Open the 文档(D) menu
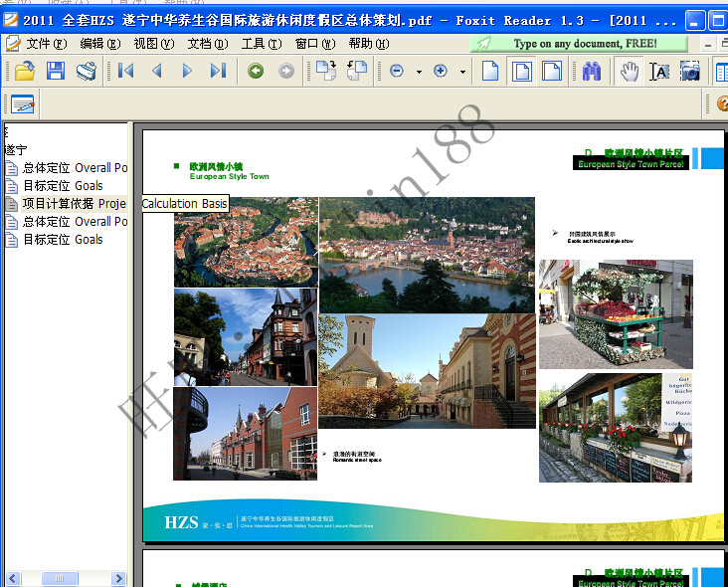728x587 pixels. pos(208,44)
